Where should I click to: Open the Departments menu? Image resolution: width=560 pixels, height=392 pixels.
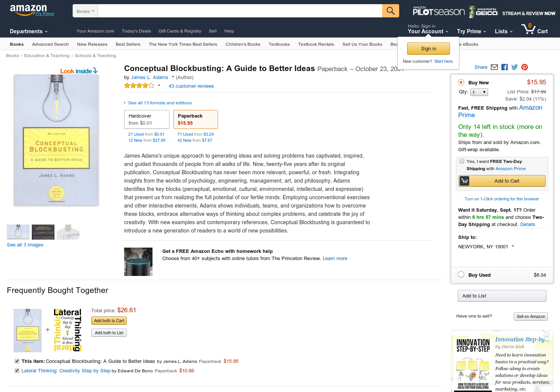[28, 31]
